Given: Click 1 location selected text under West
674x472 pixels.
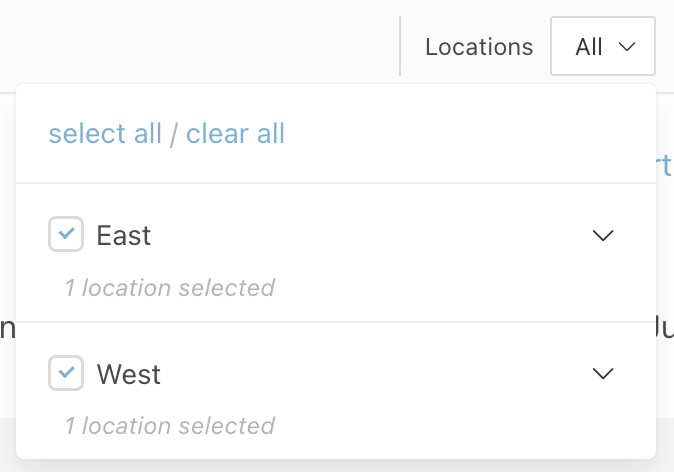Looking at the screenshot, I should [170, 426].
